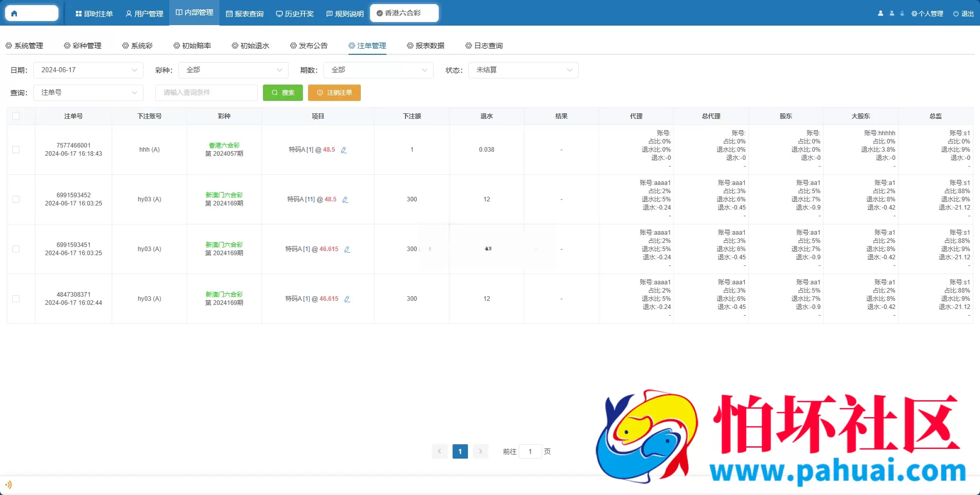Screen dimensions: 980x495
Task: Click 香港六合彩 link in first row
Action: 224,146
